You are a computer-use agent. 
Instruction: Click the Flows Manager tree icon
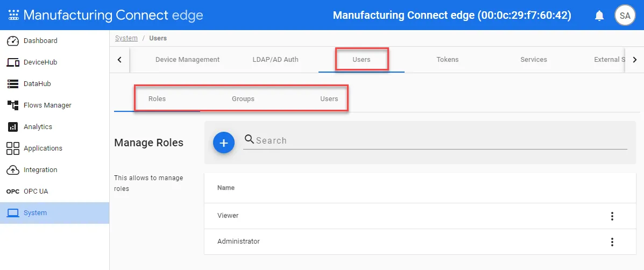coord(13,105)
